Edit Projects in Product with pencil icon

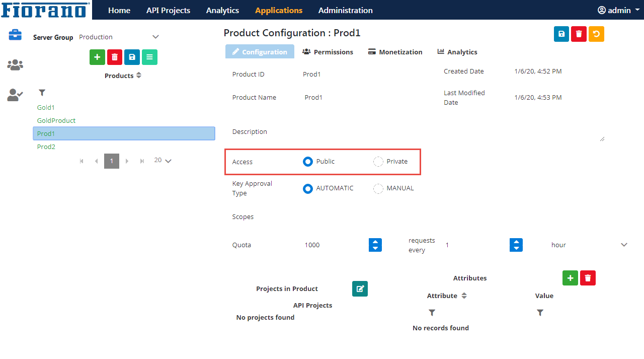(360, 289)
